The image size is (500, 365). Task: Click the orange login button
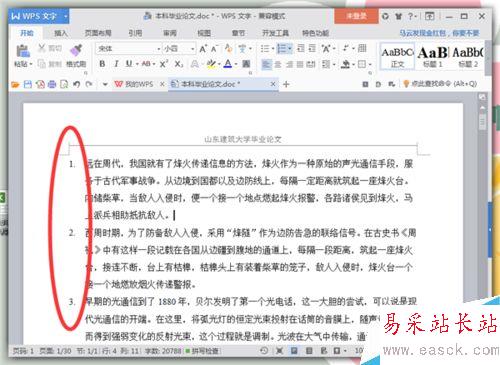point(356,16)
